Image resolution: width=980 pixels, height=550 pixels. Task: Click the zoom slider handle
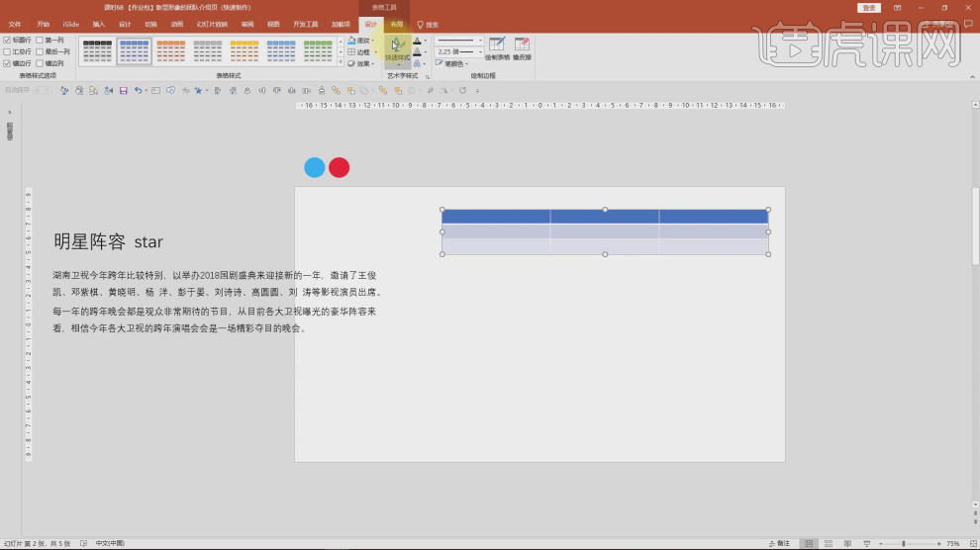pyautogui.click(x=904, y=544)
